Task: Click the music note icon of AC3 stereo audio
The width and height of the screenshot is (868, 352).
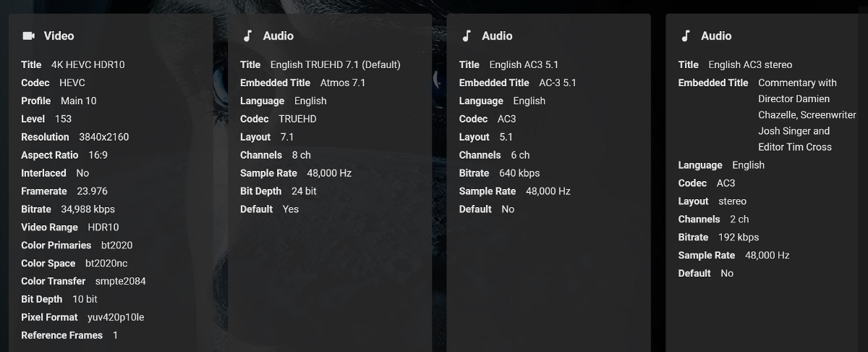Action: pyautogui.click(x=686, y=35)
